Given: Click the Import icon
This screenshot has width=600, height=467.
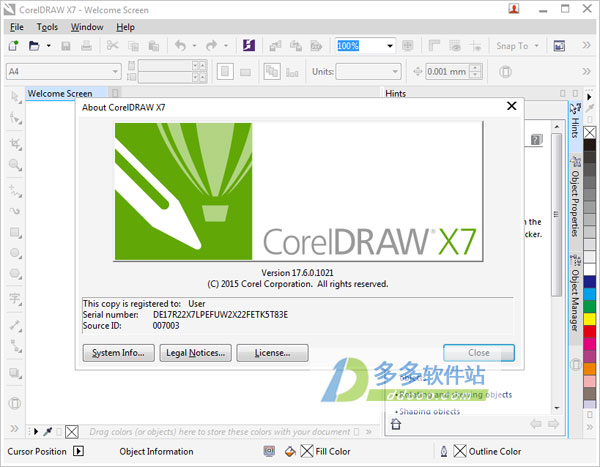Looking at the screenshot, I should pyautogui.click(x=275, y=46).
